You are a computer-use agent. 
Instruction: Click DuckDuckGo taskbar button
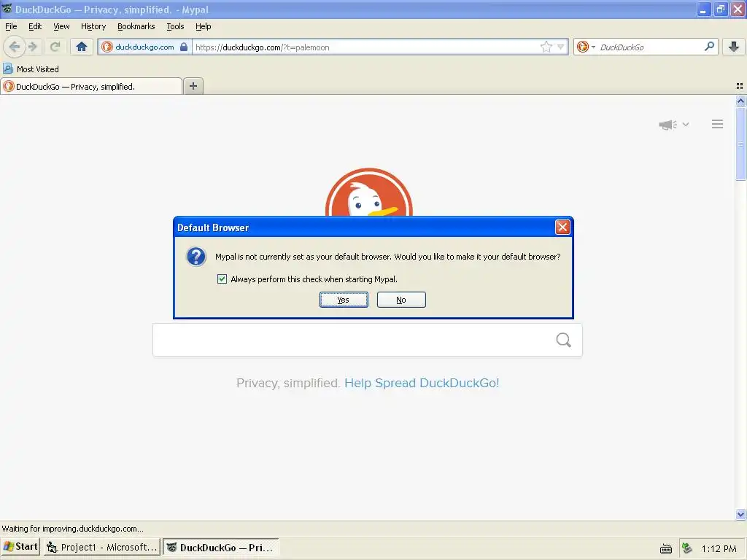[x=220, y=547]
